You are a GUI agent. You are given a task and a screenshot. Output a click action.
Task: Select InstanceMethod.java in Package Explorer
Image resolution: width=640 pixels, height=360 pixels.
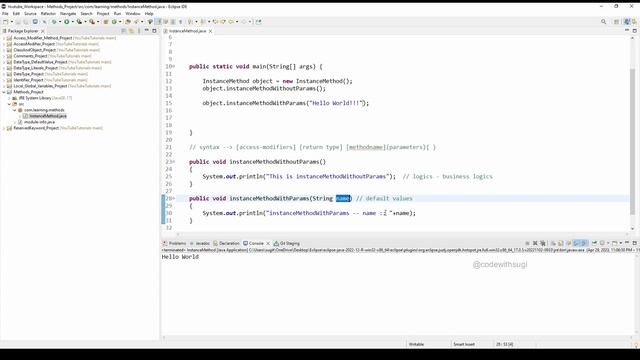pos(48,116)
